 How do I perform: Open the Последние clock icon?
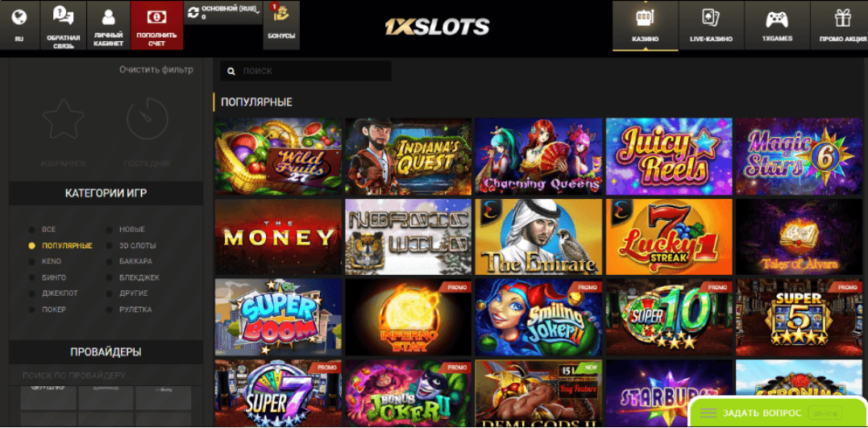click(x=147, y=119)
